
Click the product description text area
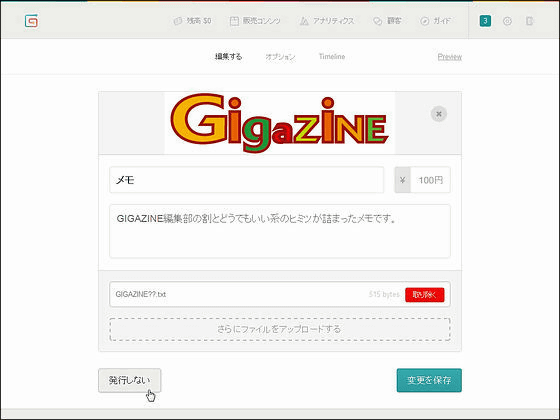click(x=280, y=231)
